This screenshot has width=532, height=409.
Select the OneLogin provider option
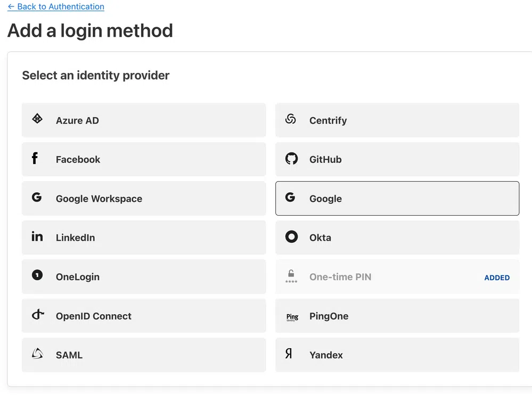[144, 276]
